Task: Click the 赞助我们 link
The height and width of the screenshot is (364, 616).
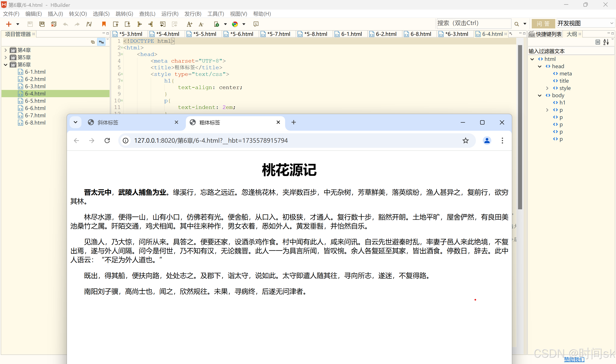Action: pyautogui.click(x=574, y=359)
